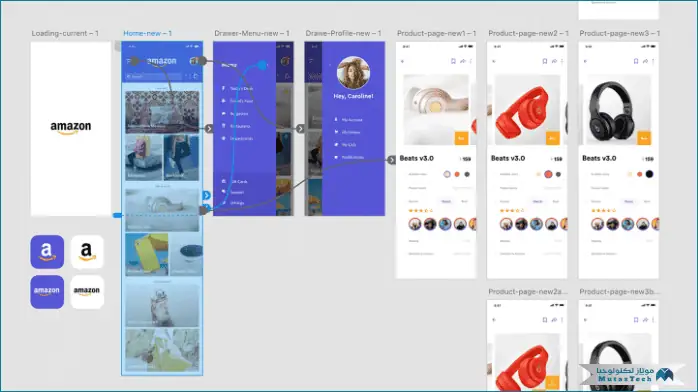Select the Home-new – 1 artboard label

[x=147, y=33]
